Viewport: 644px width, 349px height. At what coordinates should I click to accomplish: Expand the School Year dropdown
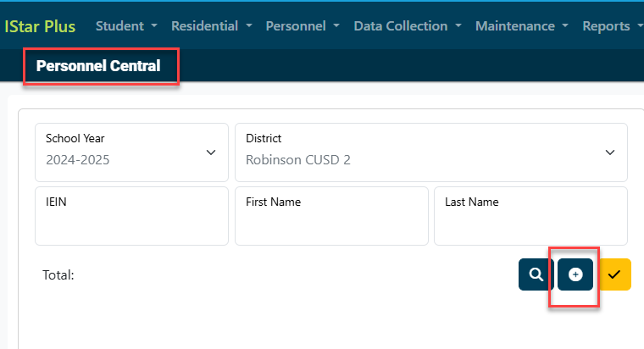coord(131,152)
